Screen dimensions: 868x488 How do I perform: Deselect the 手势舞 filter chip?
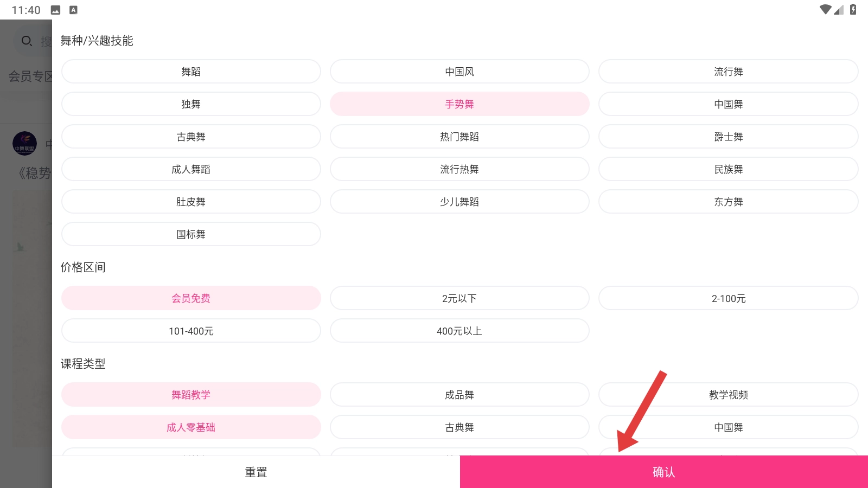(x=459, y=104)
